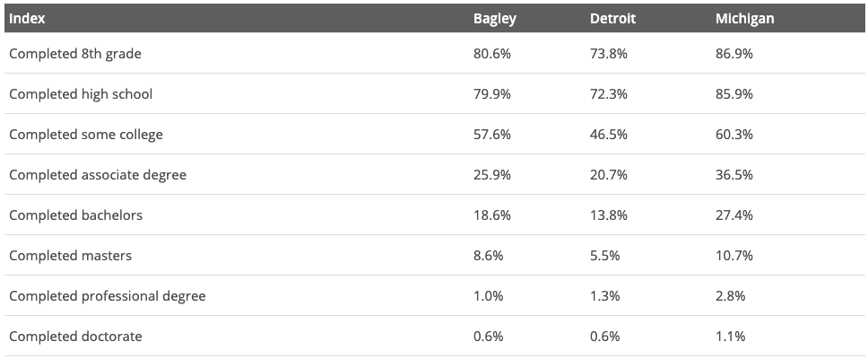Click Michigan's 36.5% associate degree value

[734, 175]
